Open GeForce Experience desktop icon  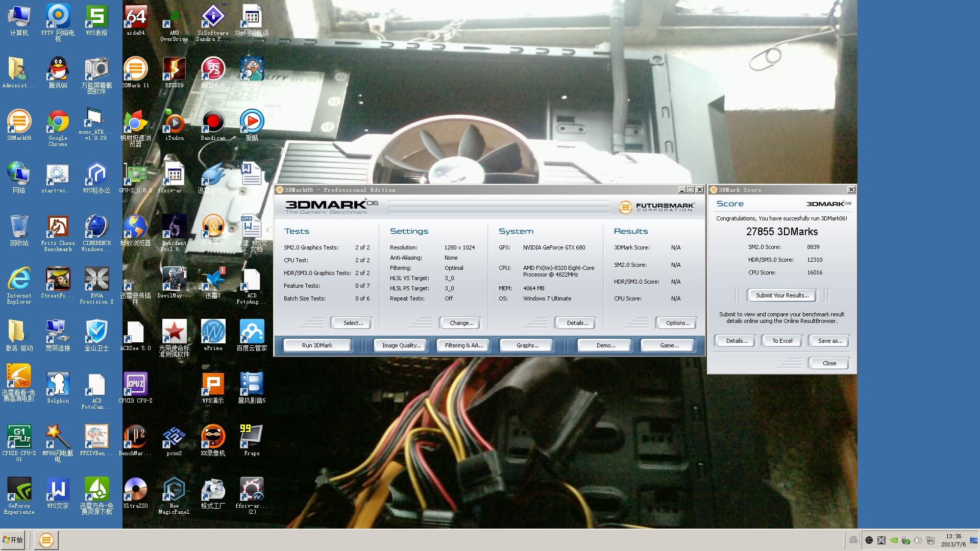point(19,496)
